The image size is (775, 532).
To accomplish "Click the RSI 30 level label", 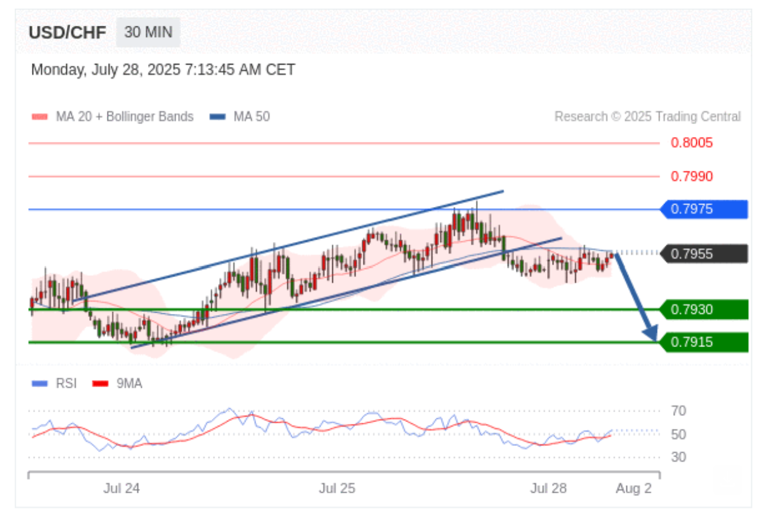I will click(x=679, y=458).
